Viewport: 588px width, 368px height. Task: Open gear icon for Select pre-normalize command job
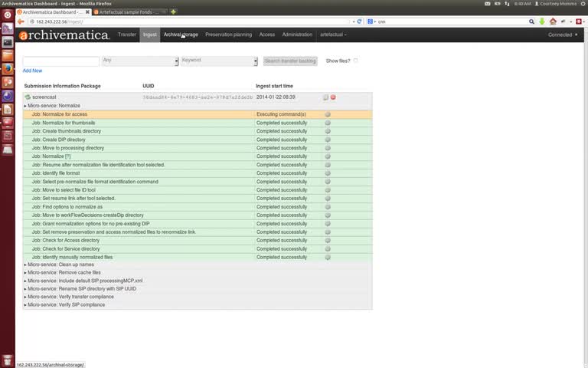click(328, 182)
